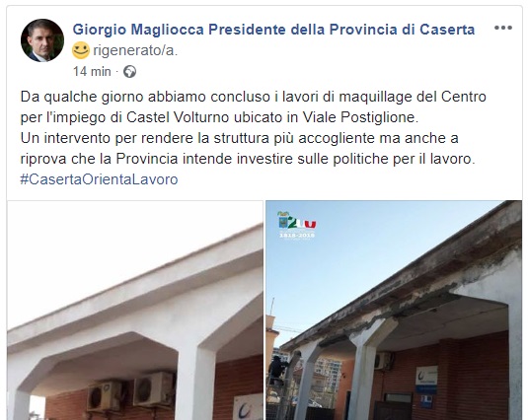Click Giorgio Magliocca profile picture
Screen dimensions: 528x420
click(x=42, y=40)
